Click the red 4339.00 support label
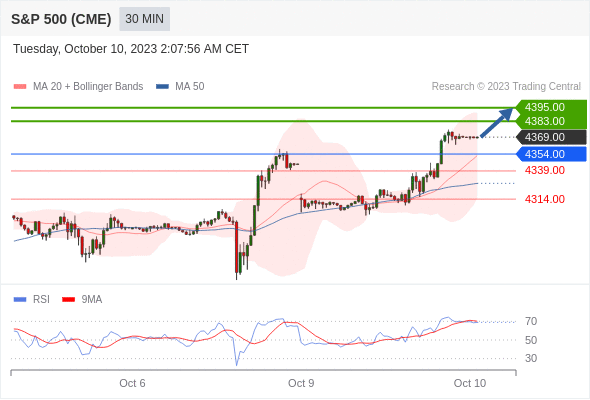The image size is (590, 400). point(545,170)
